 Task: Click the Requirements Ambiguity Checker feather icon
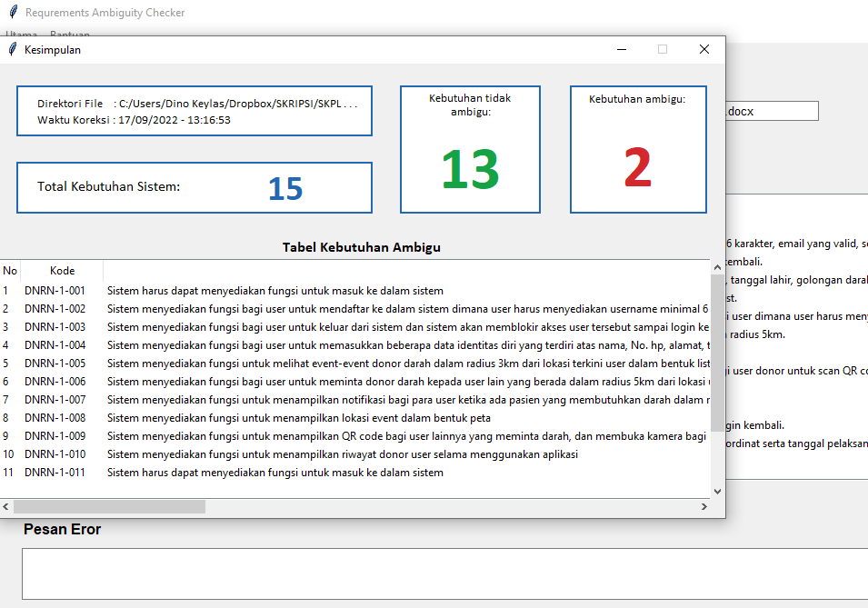pyautogui.click(x=12, y=13)
